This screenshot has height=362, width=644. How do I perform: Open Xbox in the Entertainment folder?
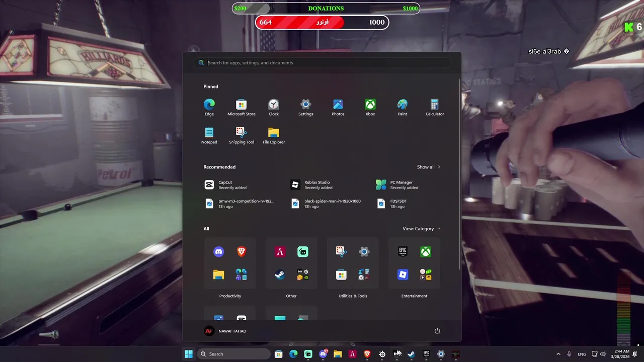pos(426,252)
